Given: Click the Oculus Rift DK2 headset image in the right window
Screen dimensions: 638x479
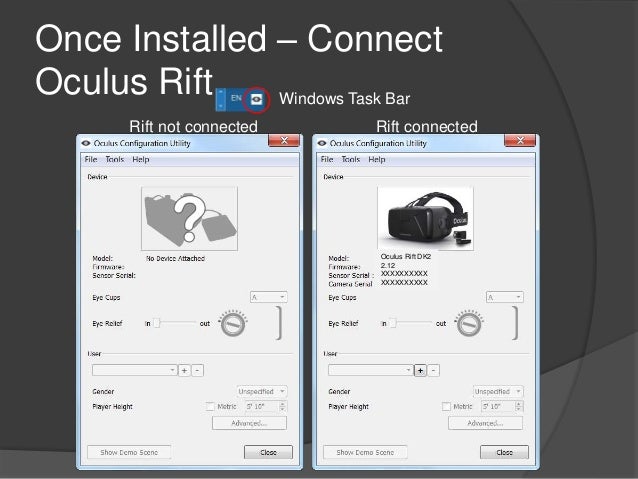Looking at the screenshot, I should point(426,219).
